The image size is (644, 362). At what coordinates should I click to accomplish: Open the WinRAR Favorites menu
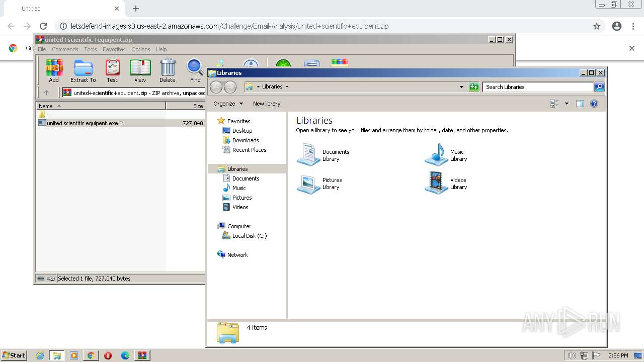(114, 49)
